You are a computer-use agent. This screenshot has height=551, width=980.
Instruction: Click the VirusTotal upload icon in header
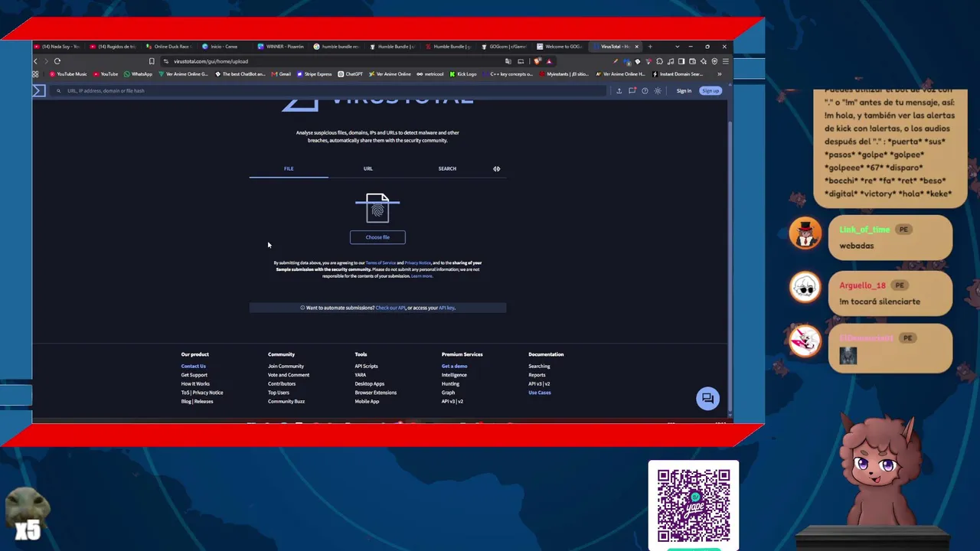(x=619, y=91)
